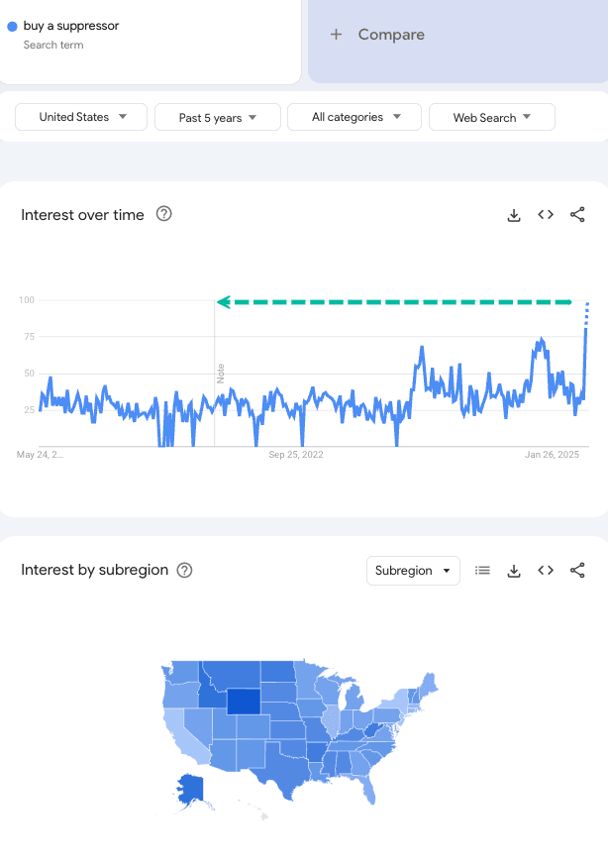The width and height of the screenshot is (608, 868).
Task: Open embed code for Interest over time
Action: [x=546, y=215]
